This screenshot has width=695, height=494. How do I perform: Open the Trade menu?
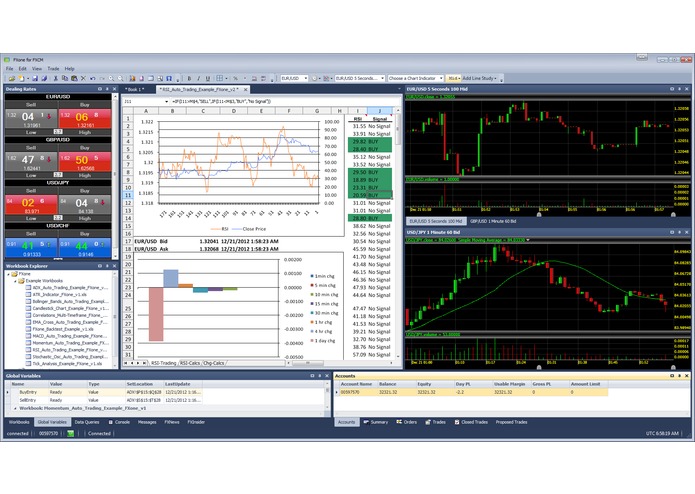(x=53, y=69)
